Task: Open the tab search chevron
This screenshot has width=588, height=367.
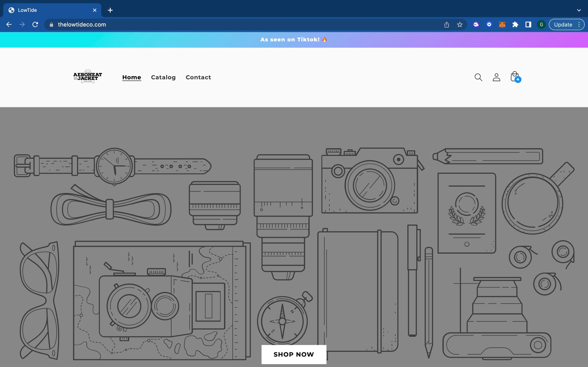Action: 579,10
